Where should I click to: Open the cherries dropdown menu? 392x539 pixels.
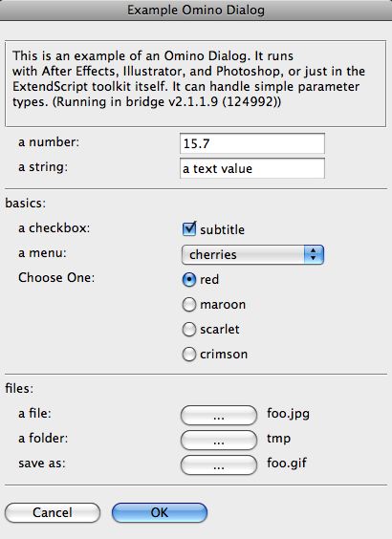(x=252, y=255)
